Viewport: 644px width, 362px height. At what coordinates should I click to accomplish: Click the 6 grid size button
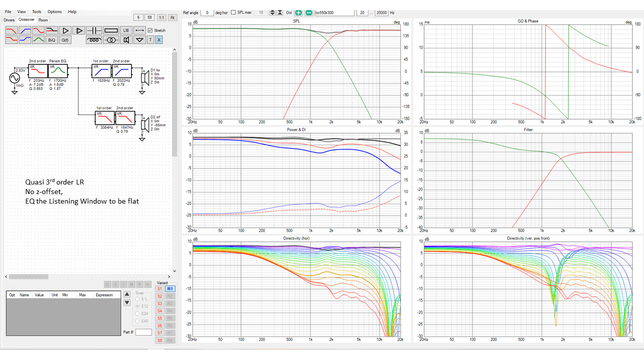point(138,17)
